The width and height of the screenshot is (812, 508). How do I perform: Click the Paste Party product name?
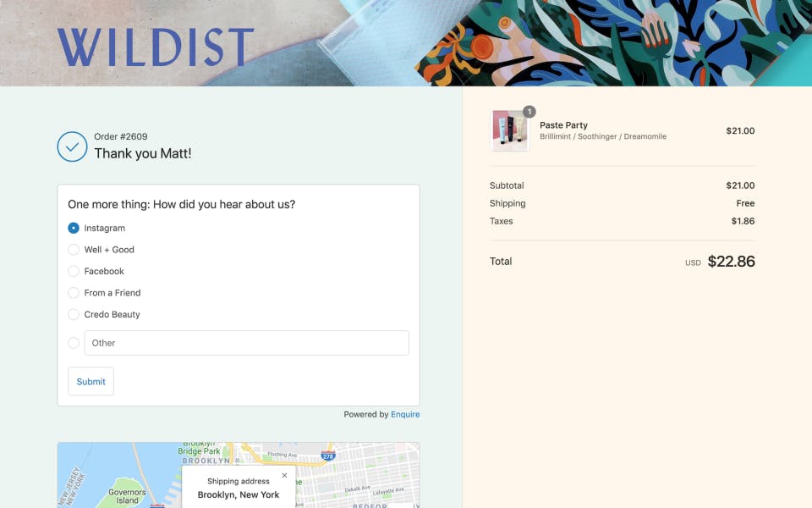pos(563,125)
